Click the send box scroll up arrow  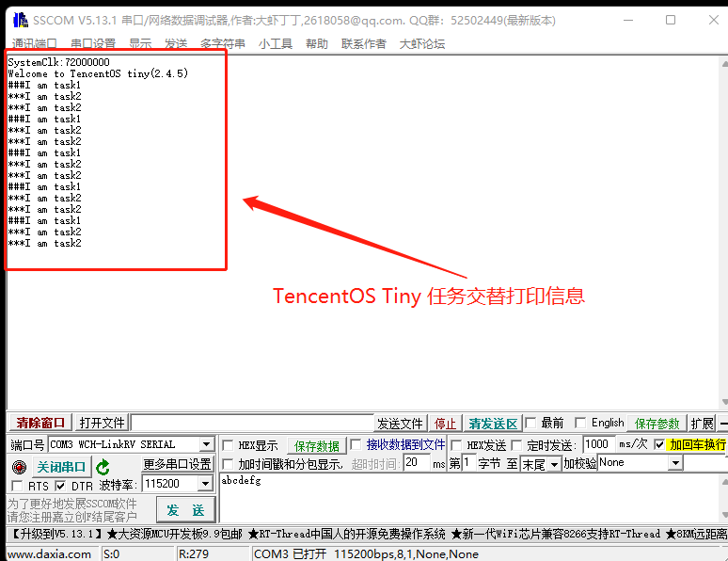(x=724, y=482)
